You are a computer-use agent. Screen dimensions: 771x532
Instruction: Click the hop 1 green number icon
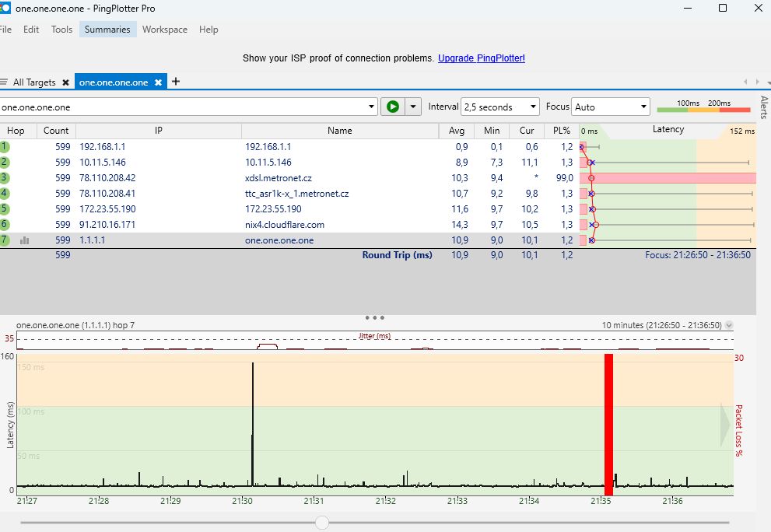pyautogui.click(x=4, y=146)
